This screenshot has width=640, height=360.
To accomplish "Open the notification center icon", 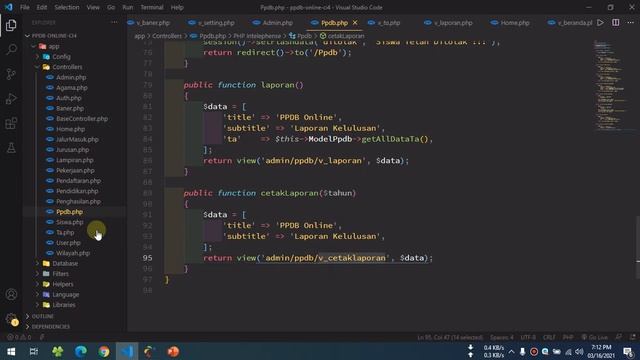I will pos(629,351).
